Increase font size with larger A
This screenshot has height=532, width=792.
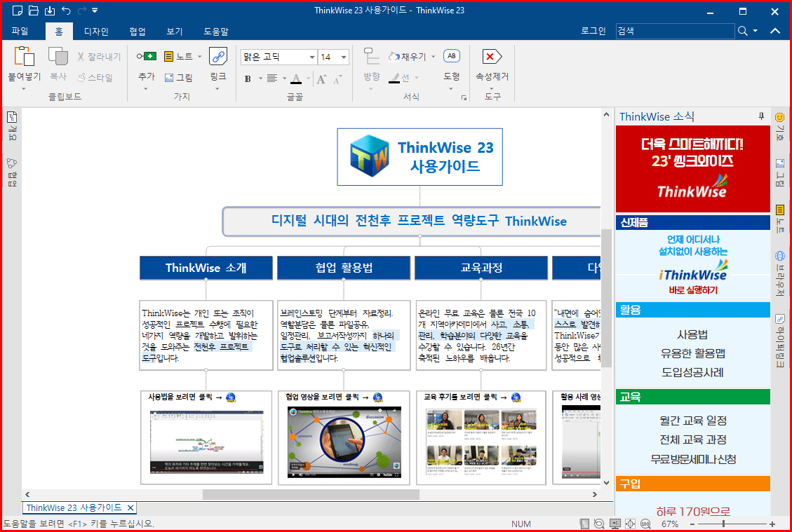(x=322, y=79)
